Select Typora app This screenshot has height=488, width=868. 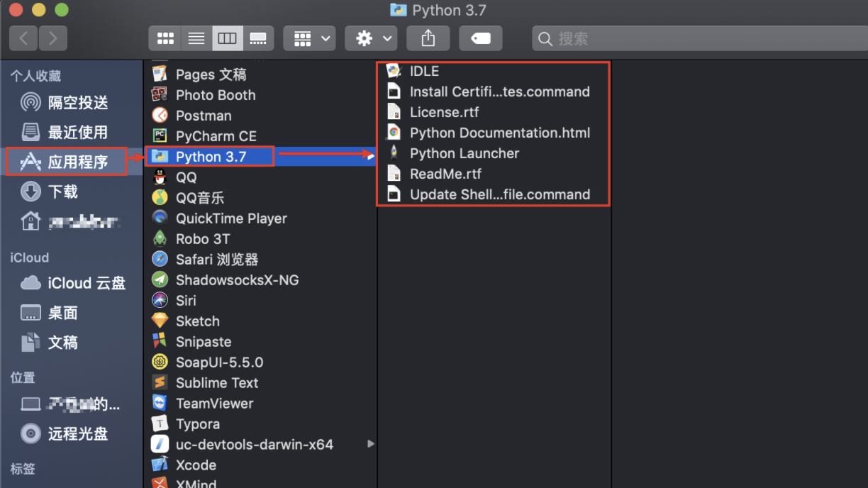pos(261,424)
